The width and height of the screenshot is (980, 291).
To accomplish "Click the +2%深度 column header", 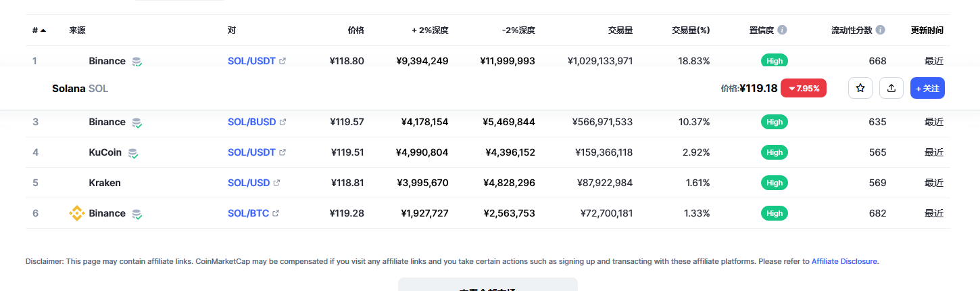I will [x=430, y=30].
